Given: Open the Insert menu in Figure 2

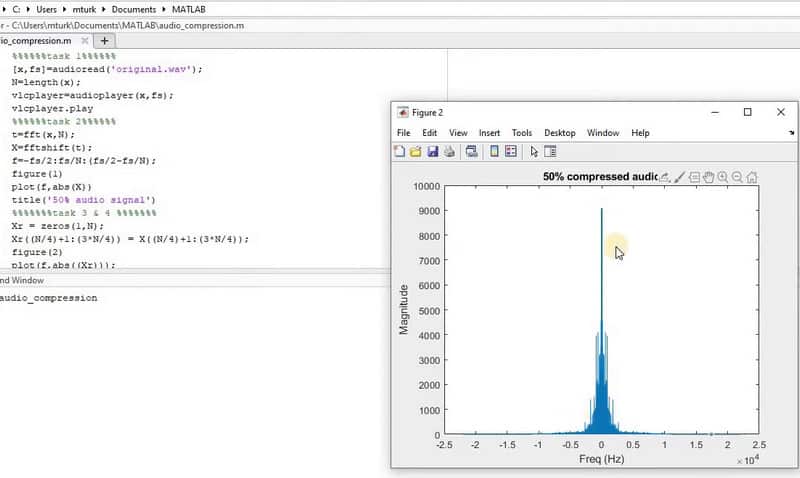Looking at the screenshot, I should pos(489,133).
